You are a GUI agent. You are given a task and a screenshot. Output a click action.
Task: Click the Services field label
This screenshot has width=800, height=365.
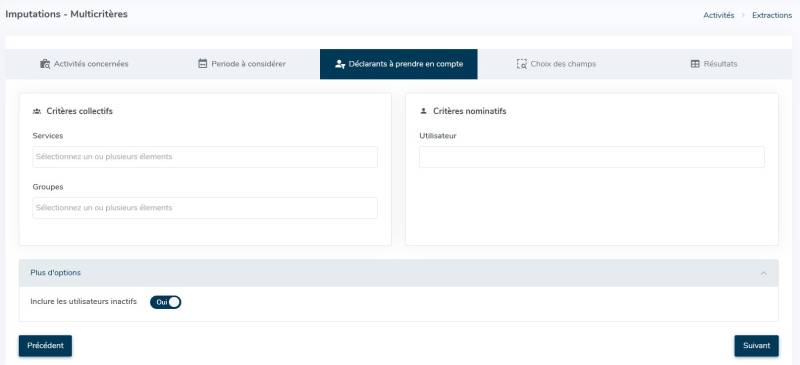[48, 136]
